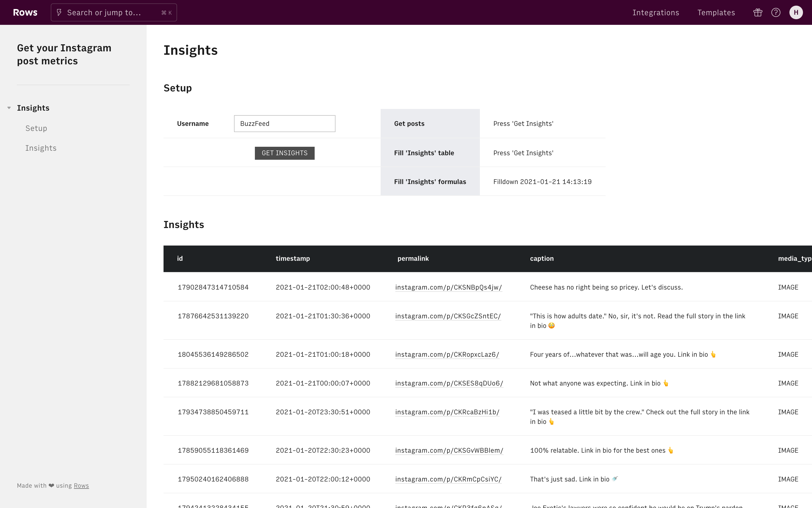Select timestamp 2021-01-20T23:30:51+0000
The image size is (812, 508).
click(x=323, y=412)
